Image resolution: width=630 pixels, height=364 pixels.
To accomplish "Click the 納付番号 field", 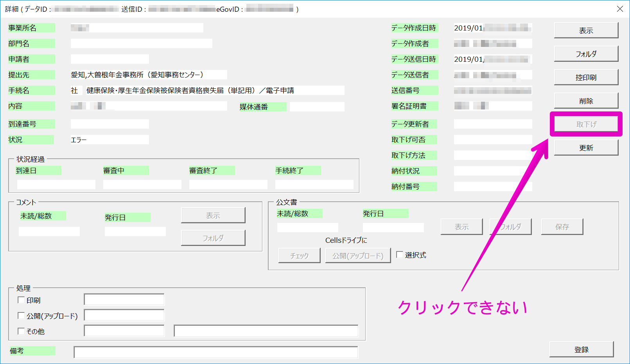I will click(493, 186).
